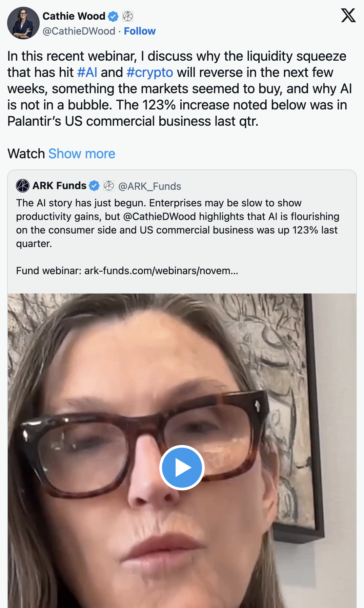Viewport: 364px width, 608px height.
Task: Click the video thumbnail of Cathie Wood
Action: [x=182, y=468]
